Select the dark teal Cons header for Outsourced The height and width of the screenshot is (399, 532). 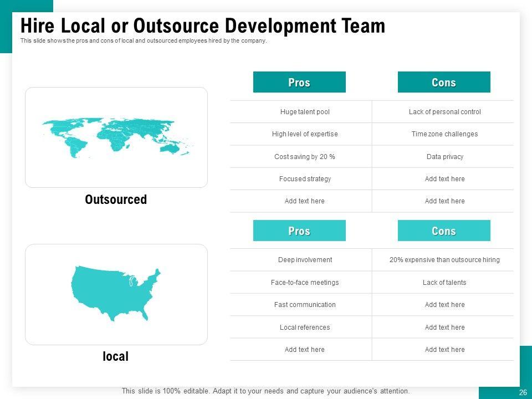444,82
